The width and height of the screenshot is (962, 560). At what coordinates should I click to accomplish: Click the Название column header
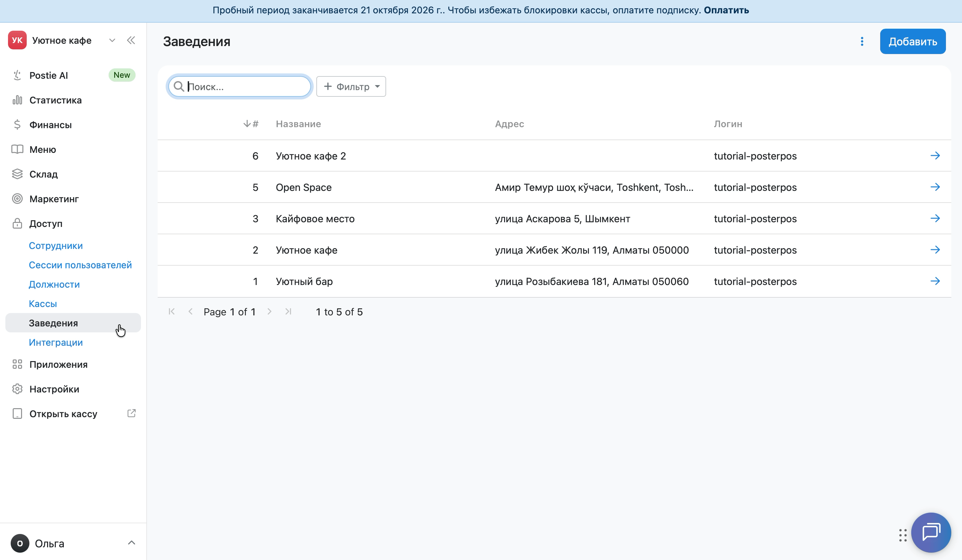(298, 124)
